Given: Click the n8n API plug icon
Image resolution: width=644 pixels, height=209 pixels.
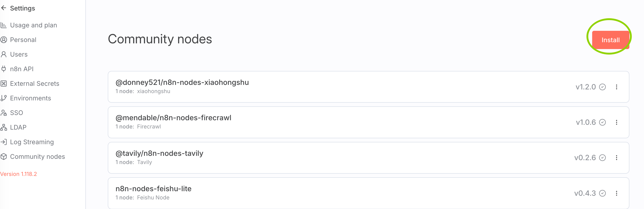Looking at the screenshot, I should (x=4, y=69).
